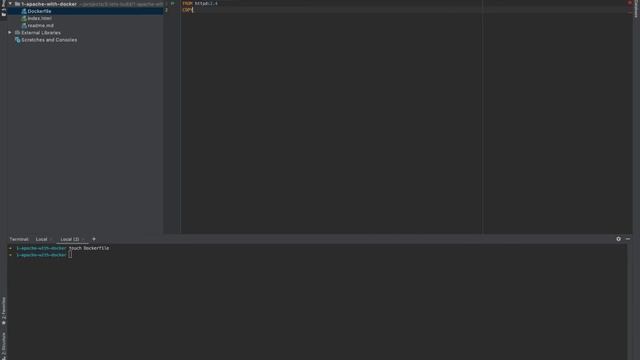
Task: Click the Scratches and Consoles icon
Action: coord(17,40)
